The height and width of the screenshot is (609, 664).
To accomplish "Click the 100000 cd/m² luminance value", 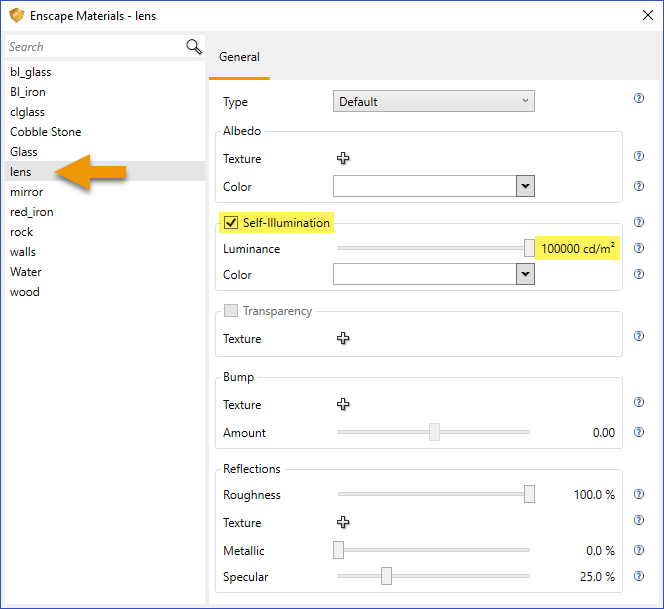I will 578,248.
